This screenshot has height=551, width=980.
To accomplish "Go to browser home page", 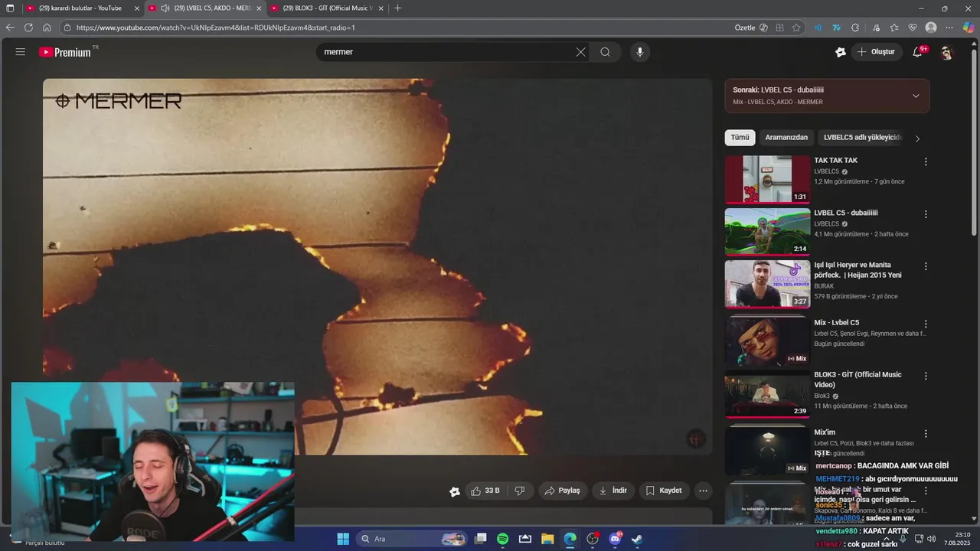I will tap(47, 28).
